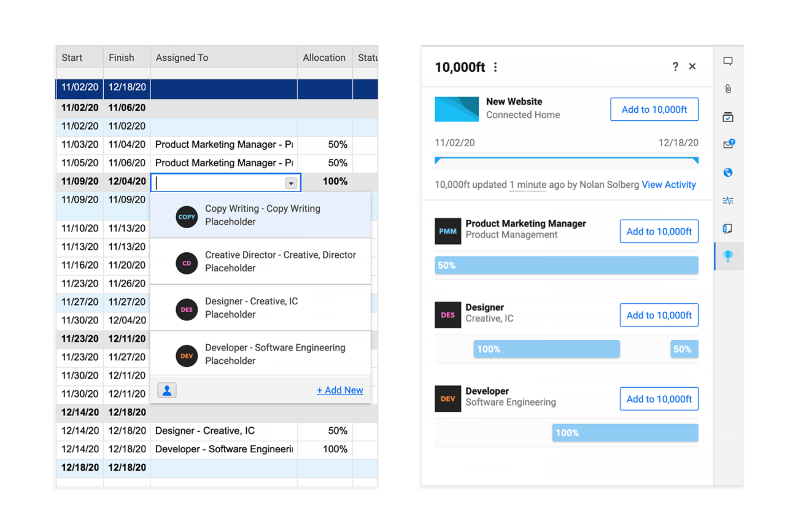Open the Conversations panel
This screenshot has height=532, width=798.
click(x=728, y=61)
